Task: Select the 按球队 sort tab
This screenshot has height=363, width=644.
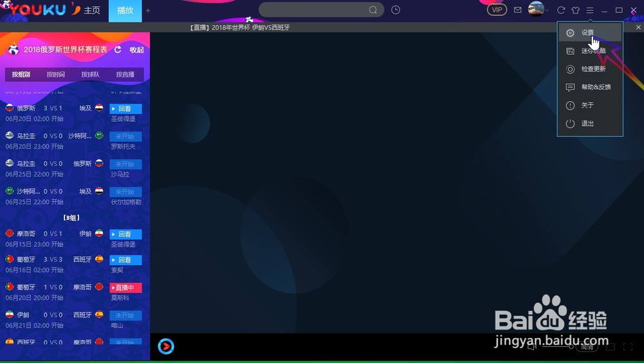Action: [90, 74]
